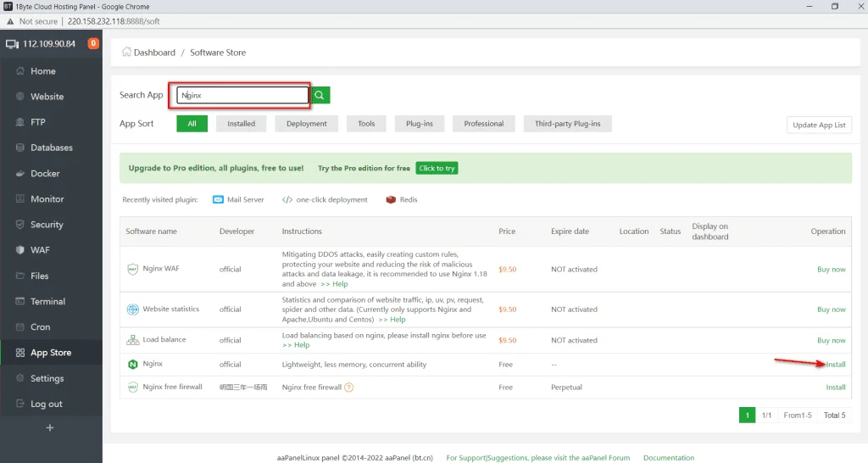868x463 pixels.
Task: Click the Website globe icon in the sidebar
Action: tap(20, 97)
